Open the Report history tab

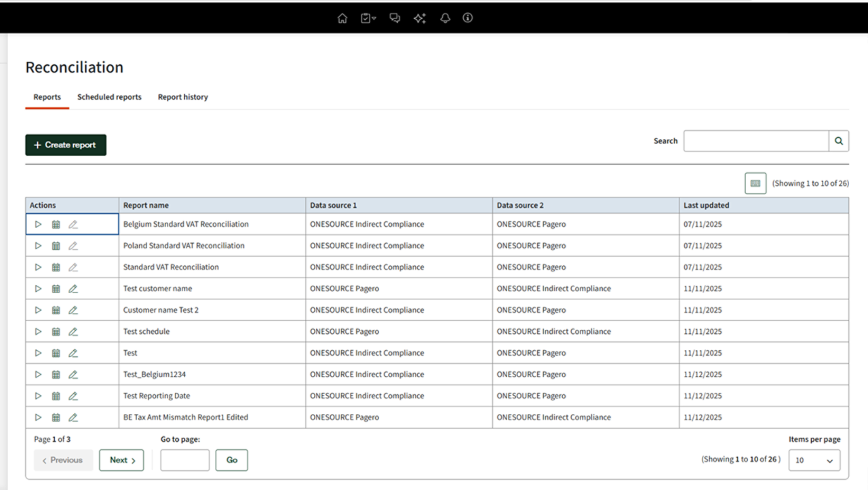click(182, 97)
